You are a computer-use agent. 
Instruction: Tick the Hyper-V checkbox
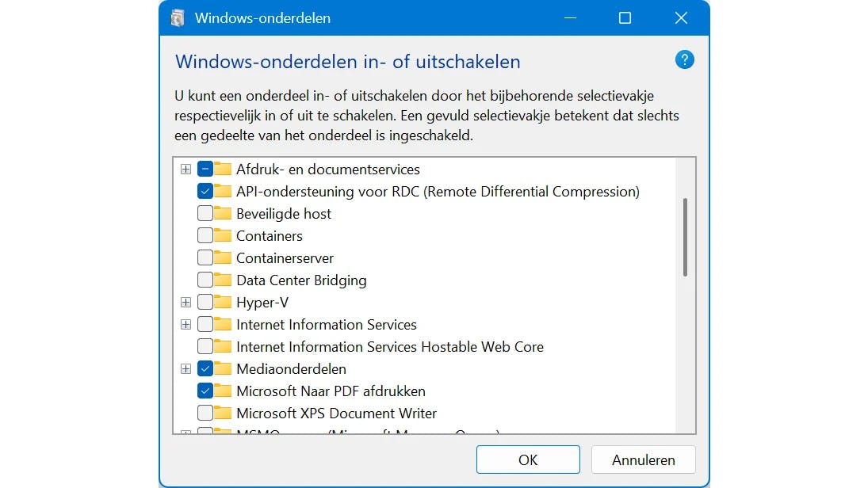point(205,302)
